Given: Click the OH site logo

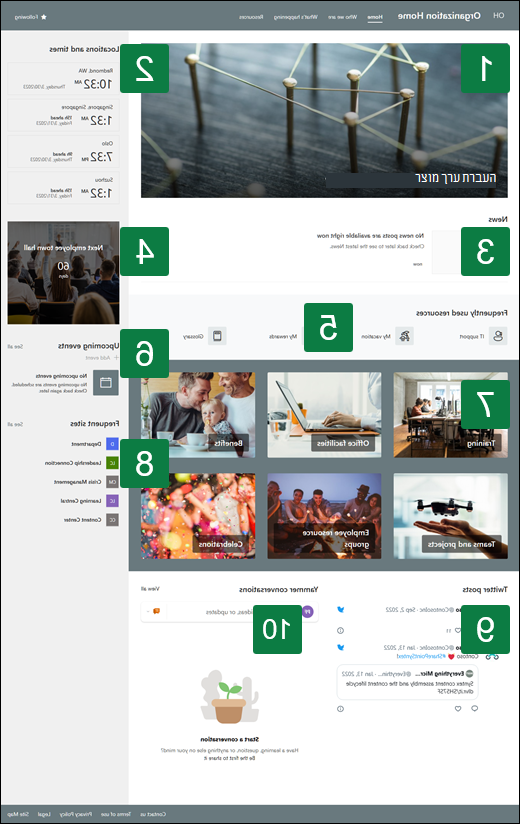Looking at the screenshot, I should click(498, 15).
